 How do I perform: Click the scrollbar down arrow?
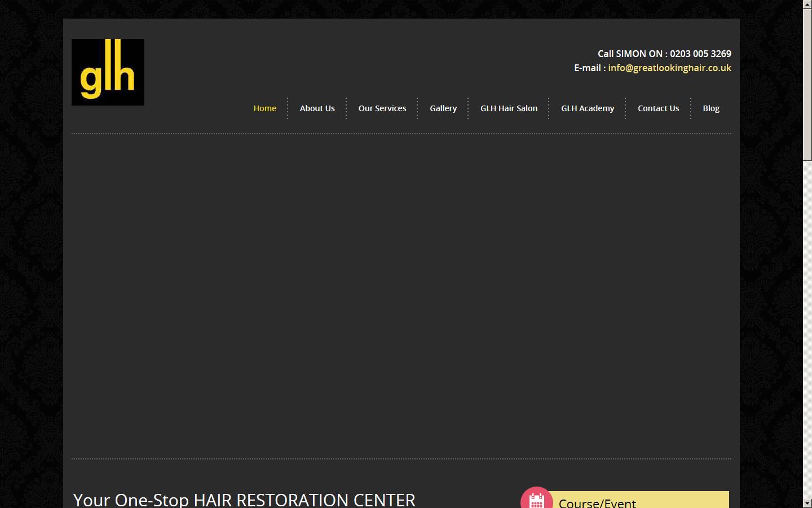click(807, 503)
